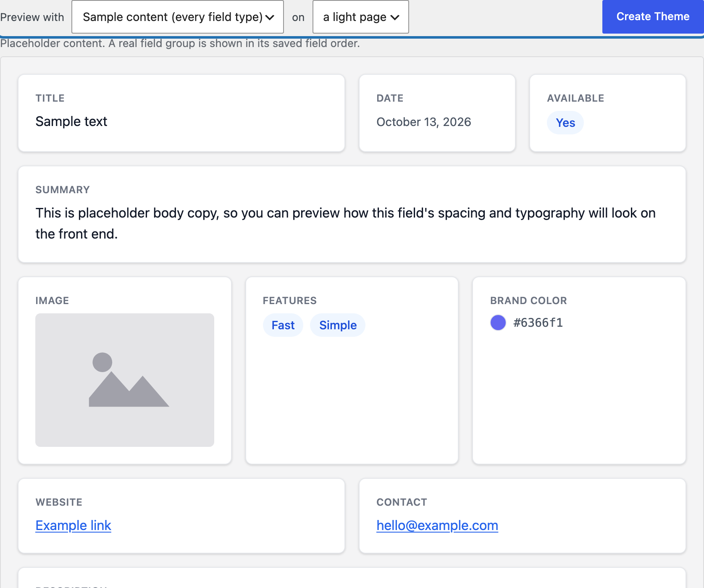Click the 'SUMMARY' card label
704x588 pixels.
click(x=63, y=190)
